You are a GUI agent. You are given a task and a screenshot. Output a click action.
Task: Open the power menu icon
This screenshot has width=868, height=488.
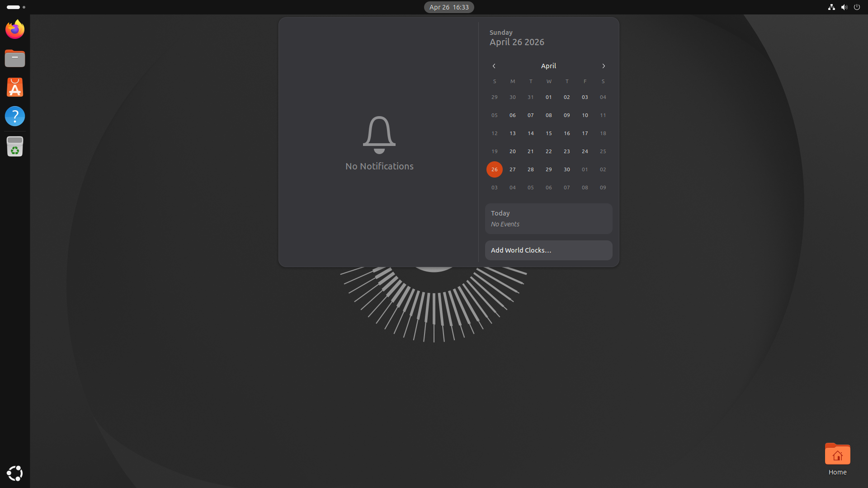click(x=857, y=7)
